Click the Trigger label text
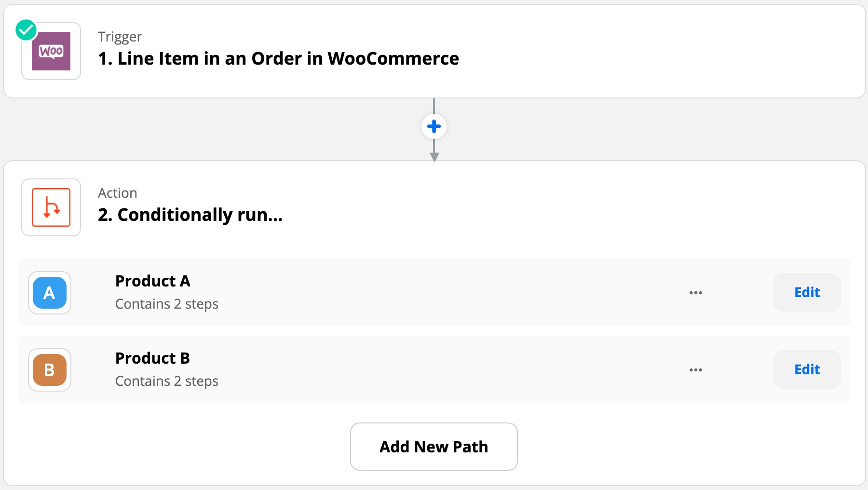Image resolution: width=868 pixels, height=490 pixels. point(120,37)
